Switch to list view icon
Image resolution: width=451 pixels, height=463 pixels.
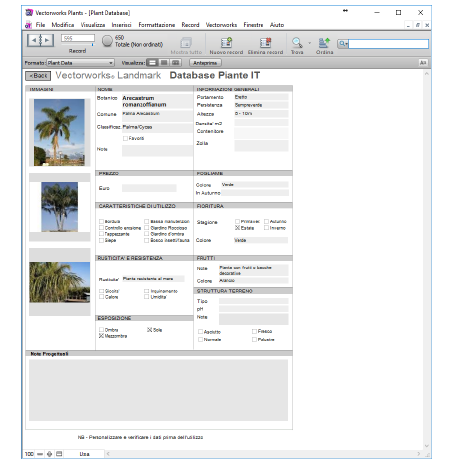click(x=164, y=63)
